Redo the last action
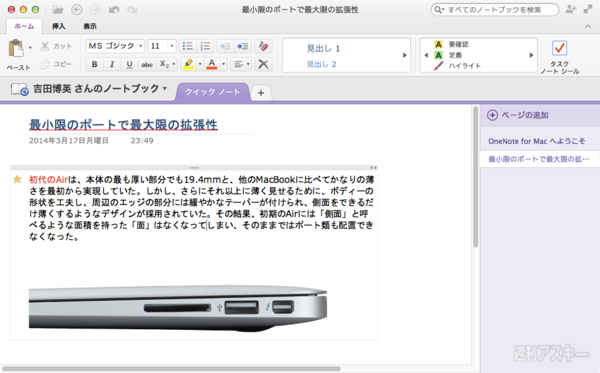This screenshot has width=600, height=373. click(132, 10)
